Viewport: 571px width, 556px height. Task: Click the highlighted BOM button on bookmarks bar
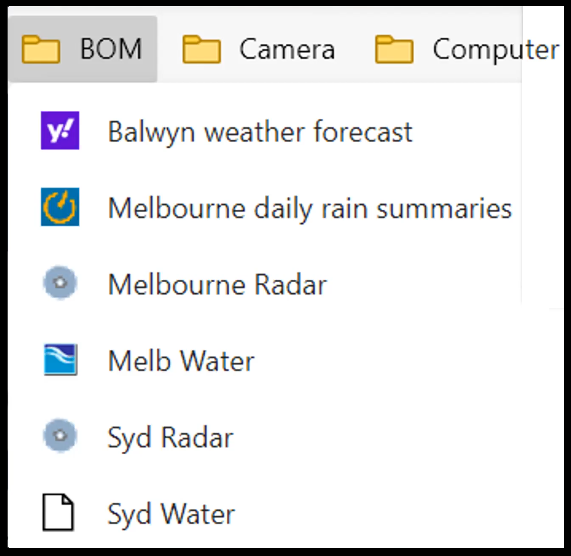[x=83, y=49]
